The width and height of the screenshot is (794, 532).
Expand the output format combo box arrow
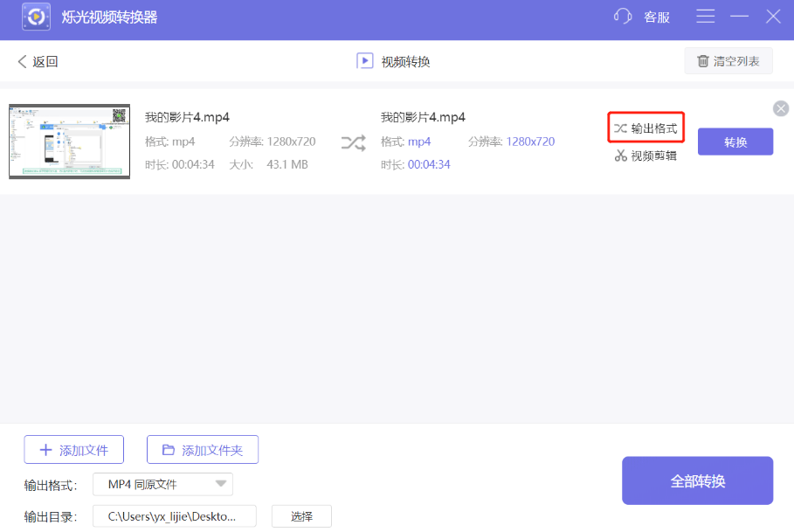tap(221, 484)
